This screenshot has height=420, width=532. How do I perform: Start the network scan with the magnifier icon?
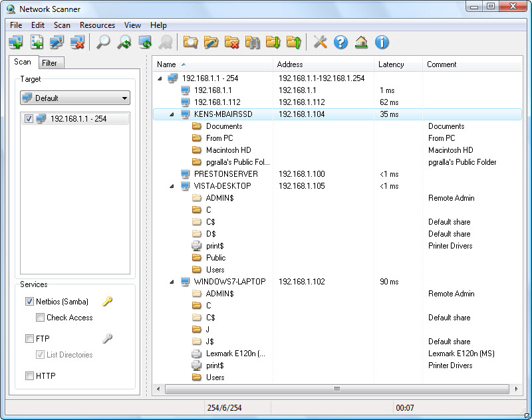pos(103,41)
